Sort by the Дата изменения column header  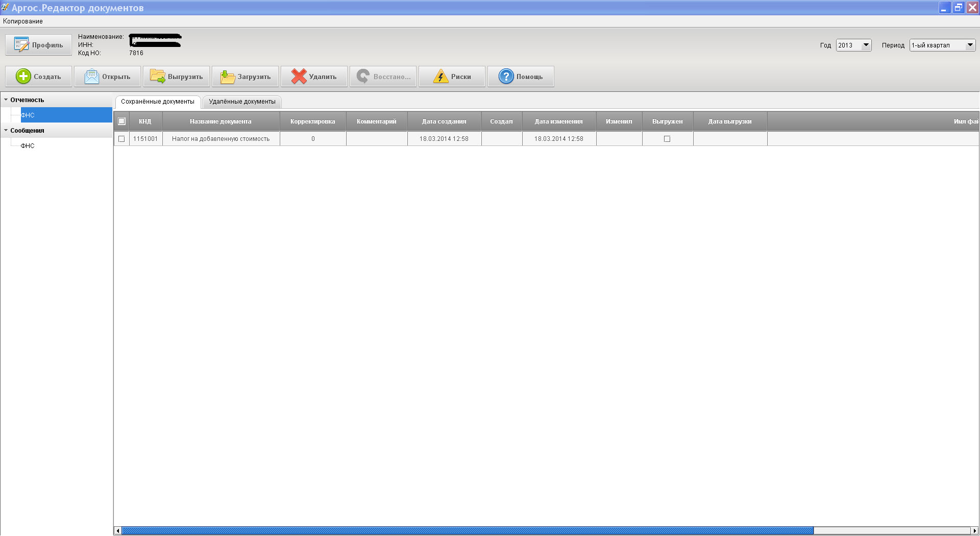pos(559,121)
